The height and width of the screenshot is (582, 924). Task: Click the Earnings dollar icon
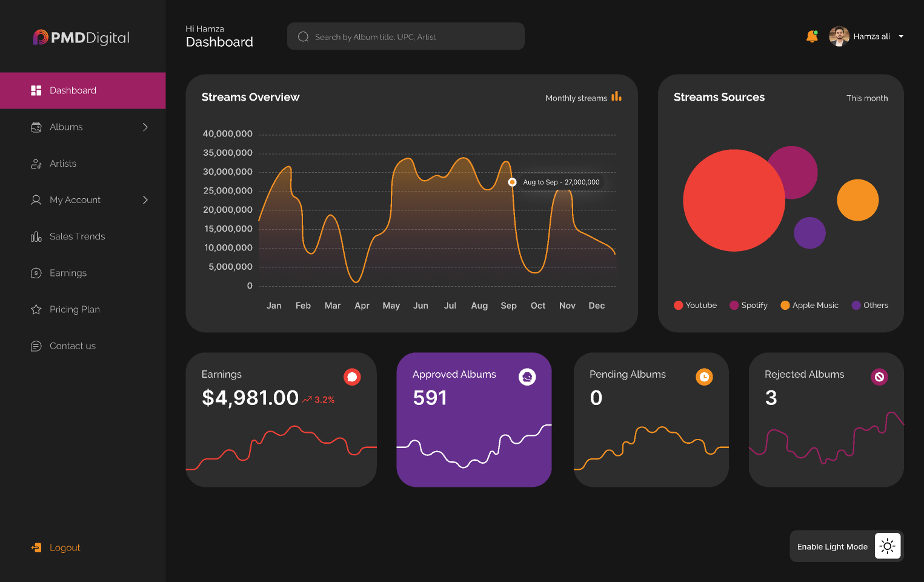[36, 273]
